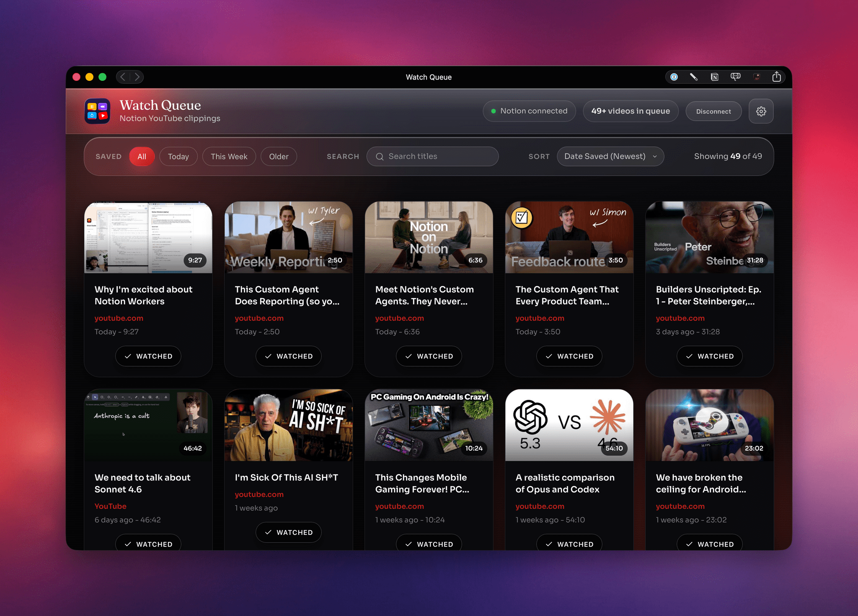Mark 'The Custom Agent That Every Product Team' watched
The image size is (858, 616).
(569, 356)
